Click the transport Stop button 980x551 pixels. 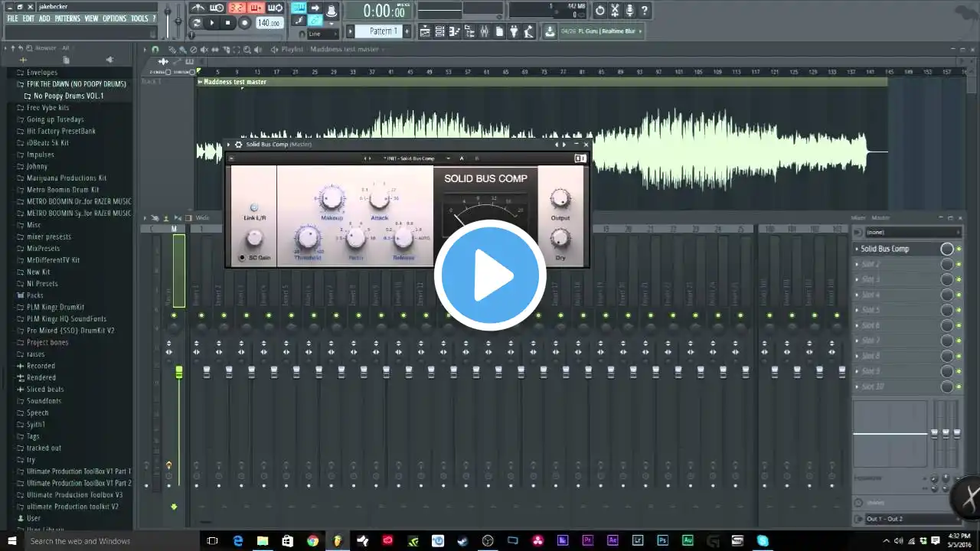click(x=227, y=23)
